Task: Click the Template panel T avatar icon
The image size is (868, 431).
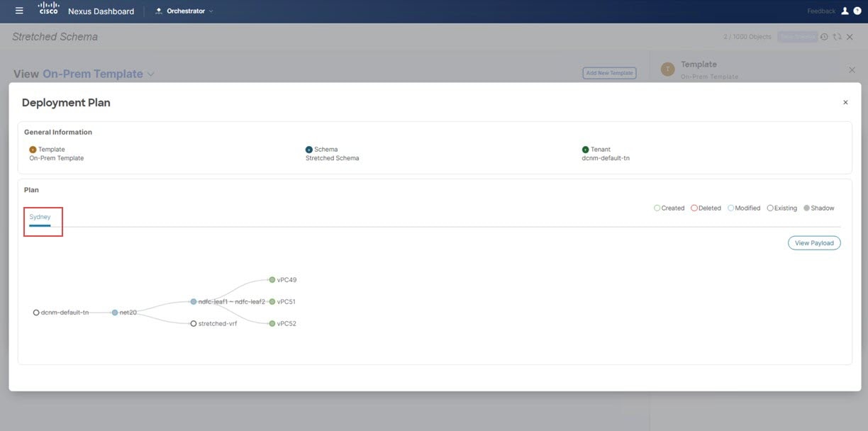Action: (667, 69)
